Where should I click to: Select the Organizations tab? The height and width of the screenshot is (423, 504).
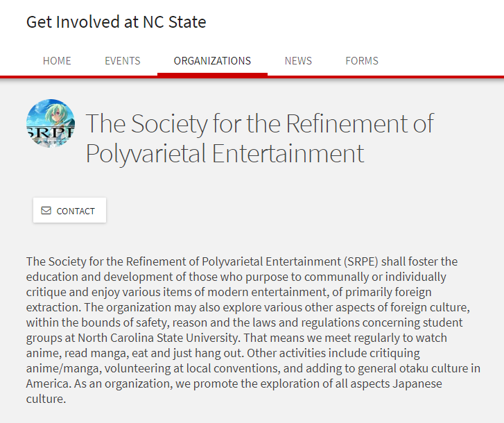pyautogui.click(x=212, y=61)
